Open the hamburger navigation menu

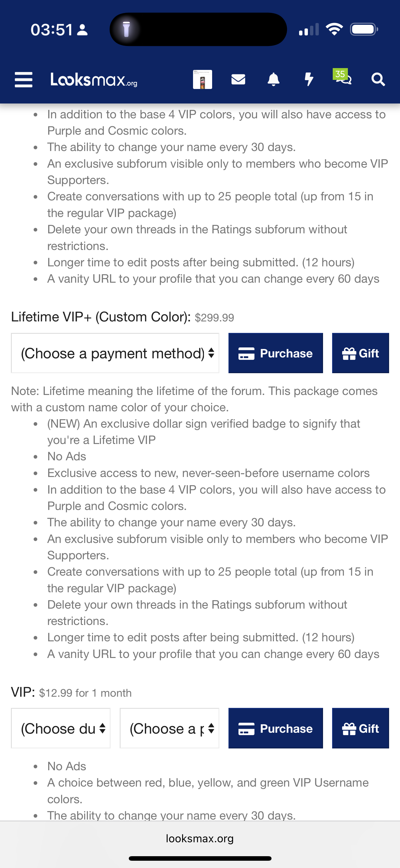tap(24, 80)
